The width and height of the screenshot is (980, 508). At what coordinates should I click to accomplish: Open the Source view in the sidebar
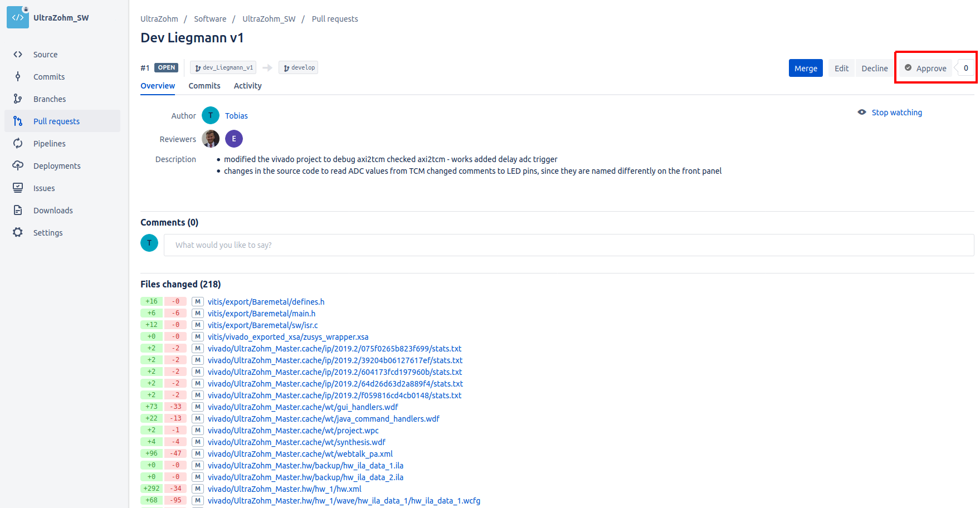coord(45,54)
